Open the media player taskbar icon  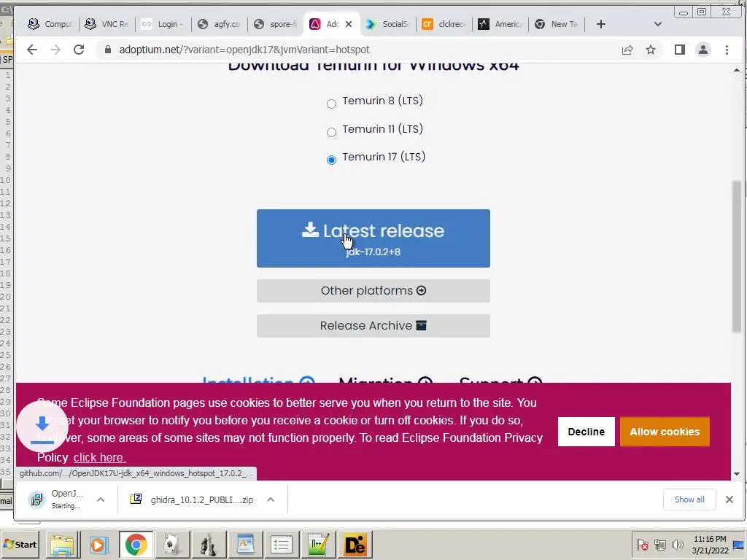[99, 545]
